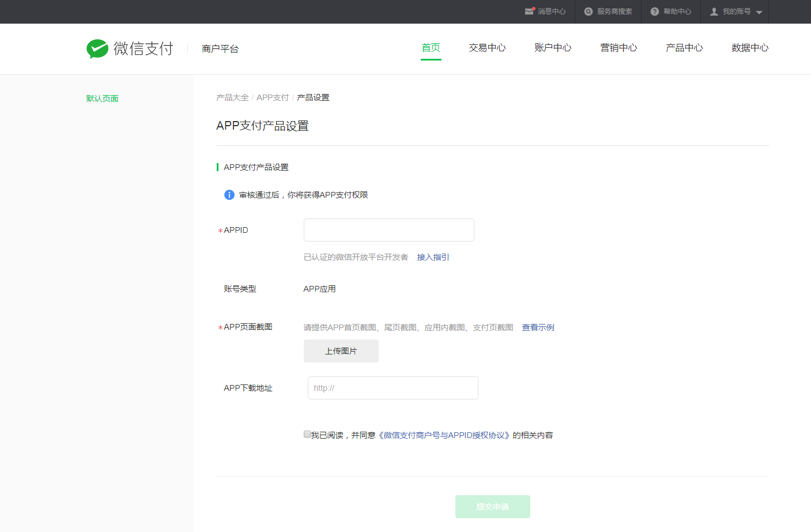Viewport: 811px width, 532px height.
Task: Click the 已认证的微信开放平台开发者 hint text
Action: [356, 257]
